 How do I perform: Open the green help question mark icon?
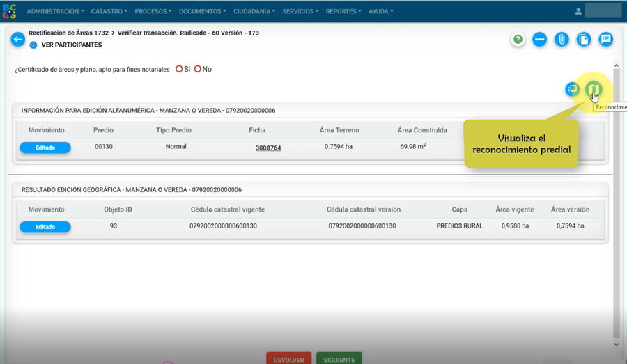(x=518, y=39)
